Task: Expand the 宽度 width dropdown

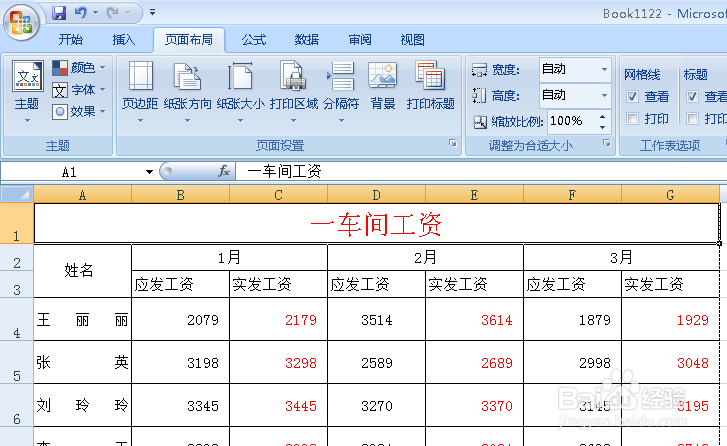Action: pos(604,70)
